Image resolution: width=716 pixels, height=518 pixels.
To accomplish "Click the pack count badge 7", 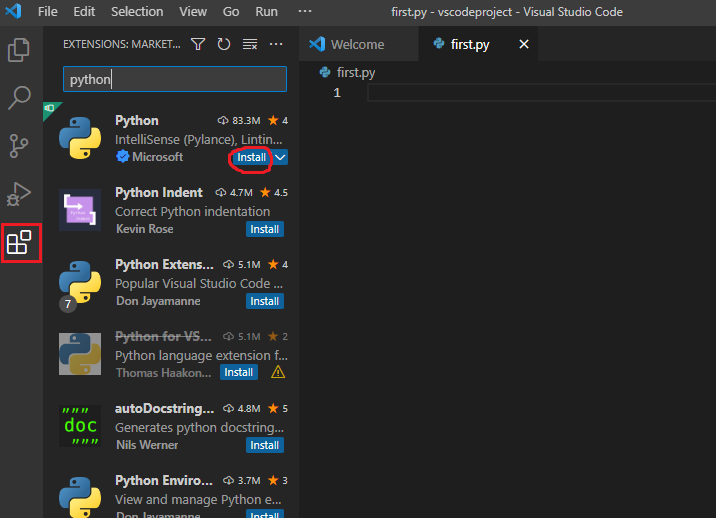I will pos(68,304).
